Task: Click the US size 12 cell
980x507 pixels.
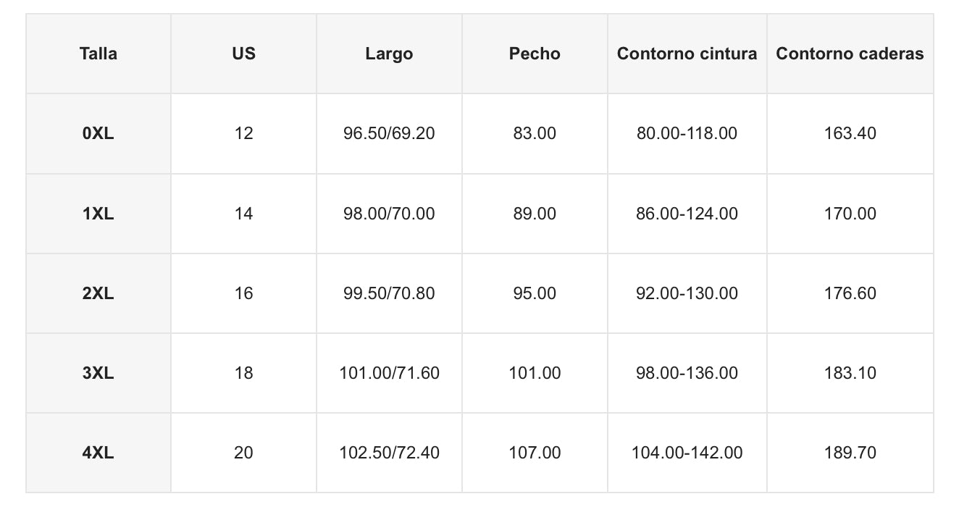Action: coord(243,133)
